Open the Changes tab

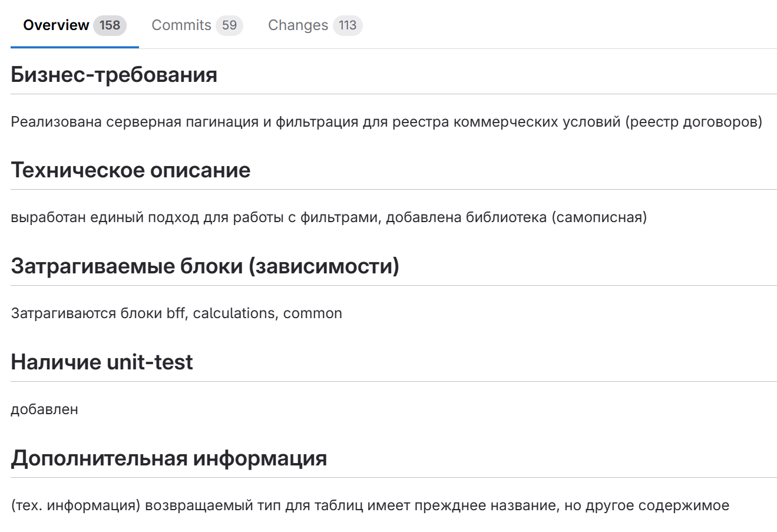(x=297, y=25)
